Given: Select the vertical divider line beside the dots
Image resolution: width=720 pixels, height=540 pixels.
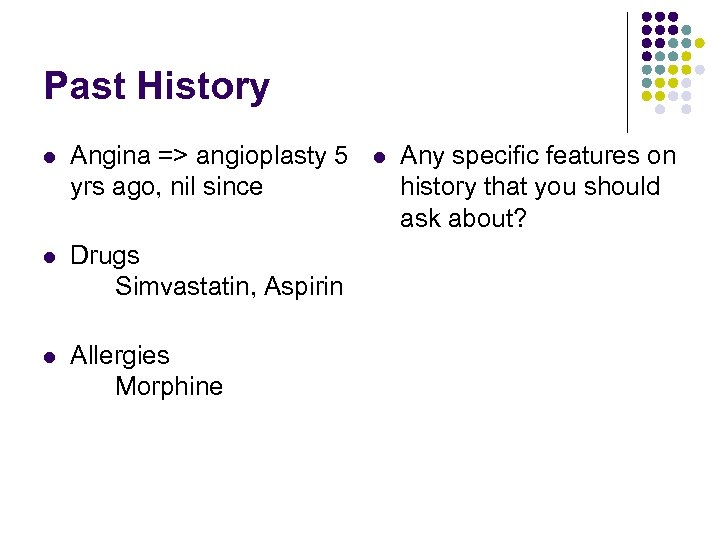Looking at the screenshot, I should [628, 72].
